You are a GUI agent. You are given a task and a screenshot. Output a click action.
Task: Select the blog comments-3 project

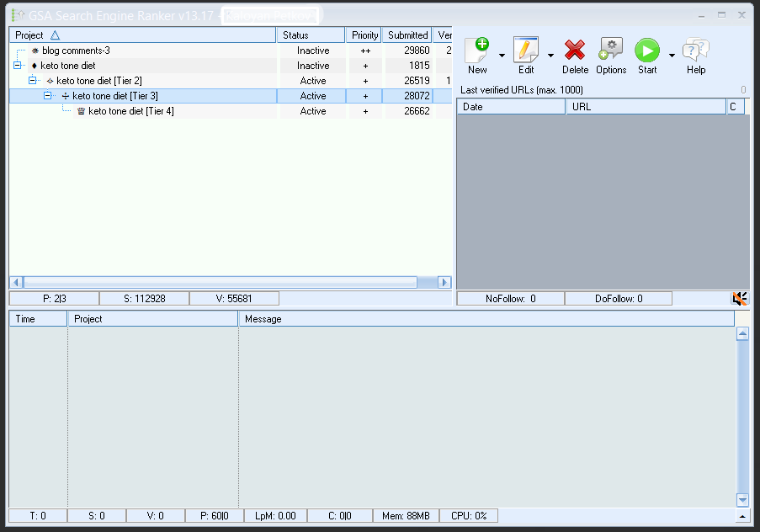pos(76,51)
